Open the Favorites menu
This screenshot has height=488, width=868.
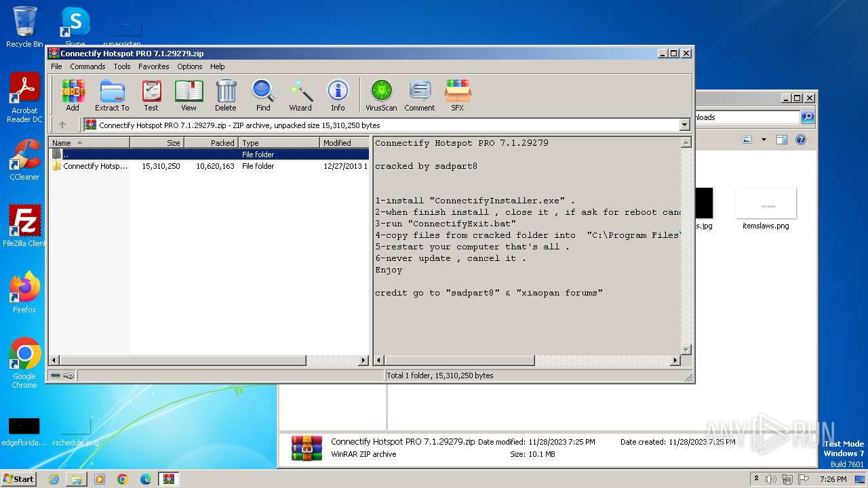coord(154,66)
